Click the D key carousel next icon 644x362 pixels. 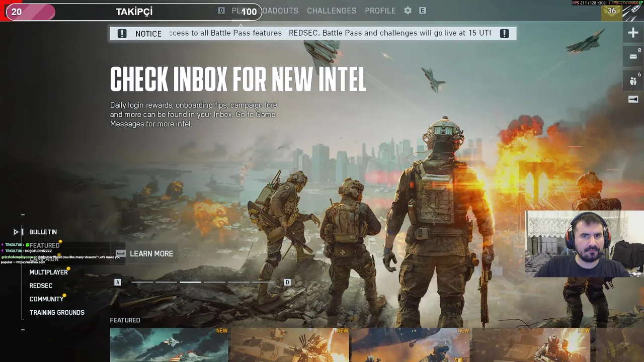[x=287, y=283]
